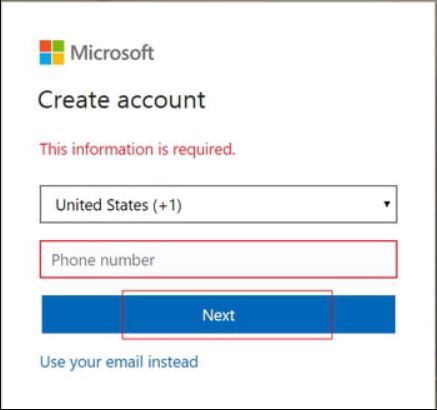Click the blue Next button
The image size is (437, 410).
[218, 314]
